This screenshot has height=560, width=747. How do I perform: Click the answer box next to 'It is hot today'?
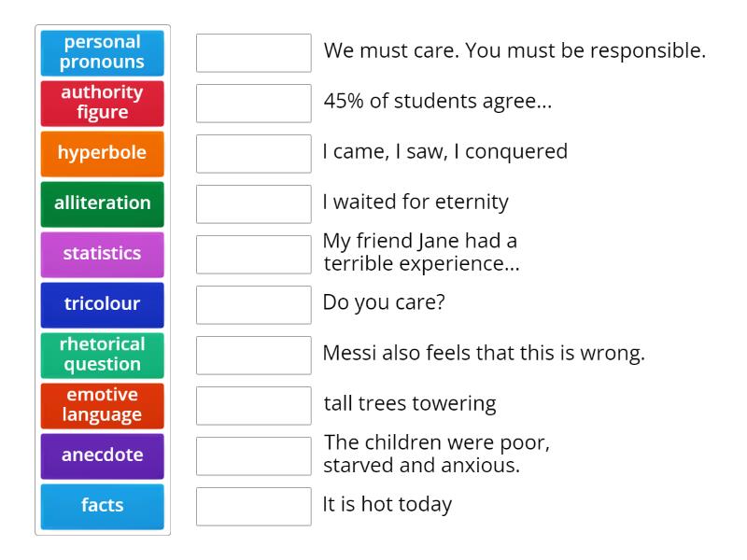pyautogui.click(x=253, y=507)
